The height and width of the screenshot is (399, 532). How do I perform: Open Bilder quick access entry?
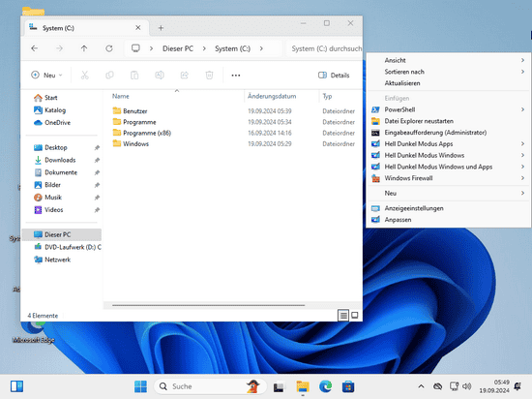click(61, 185)
